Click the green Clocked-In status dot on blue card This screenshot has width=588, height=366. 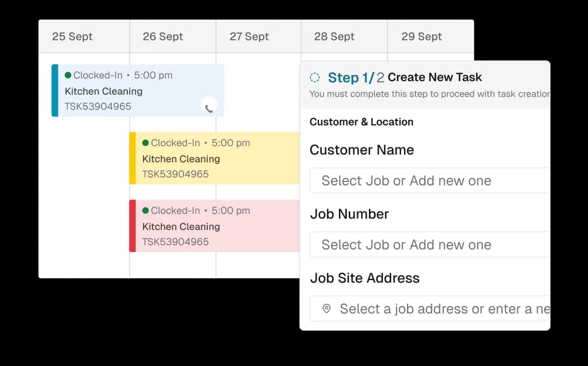(x=69, y=75)
